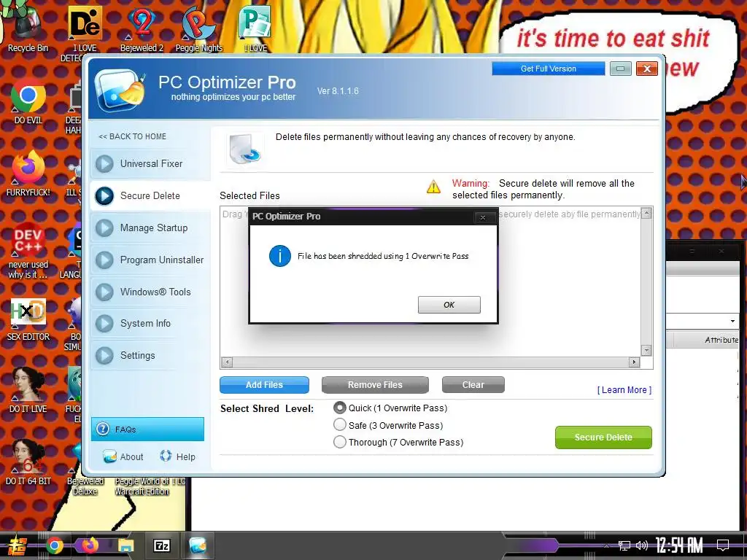Viewport: 747px width, 560px height.
Task: Click Remove Files button
Action: point(375,385)
